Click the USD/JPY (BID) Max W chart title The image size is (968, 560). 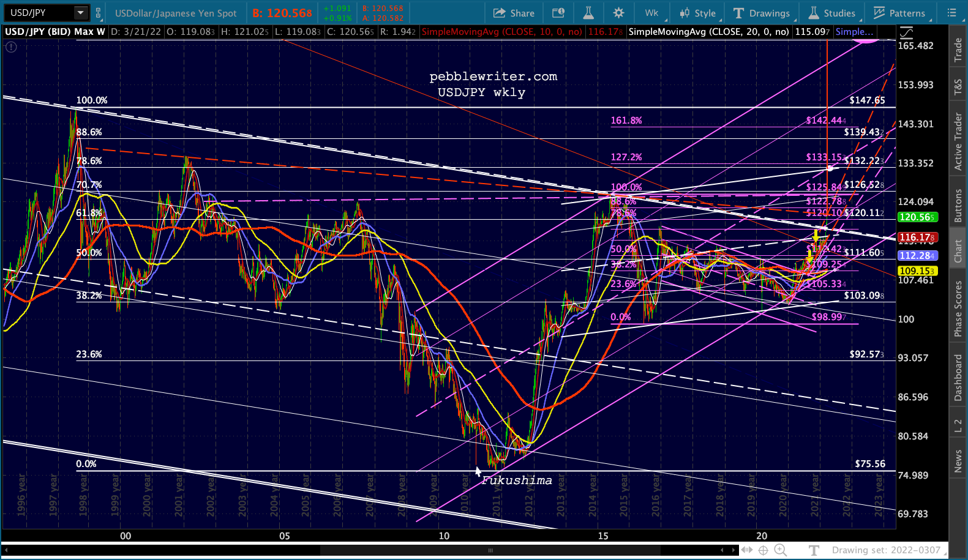(55, 32)
